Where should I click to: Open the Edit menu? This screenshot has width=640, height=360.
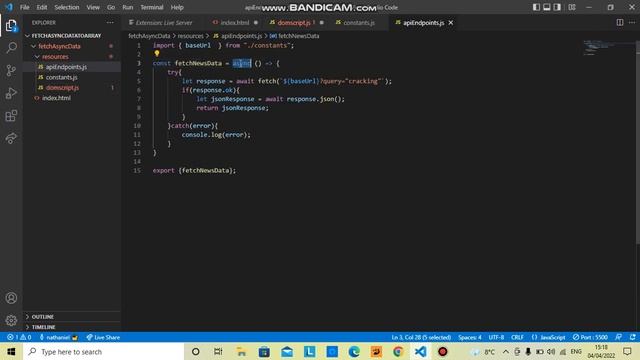(42, 7)
